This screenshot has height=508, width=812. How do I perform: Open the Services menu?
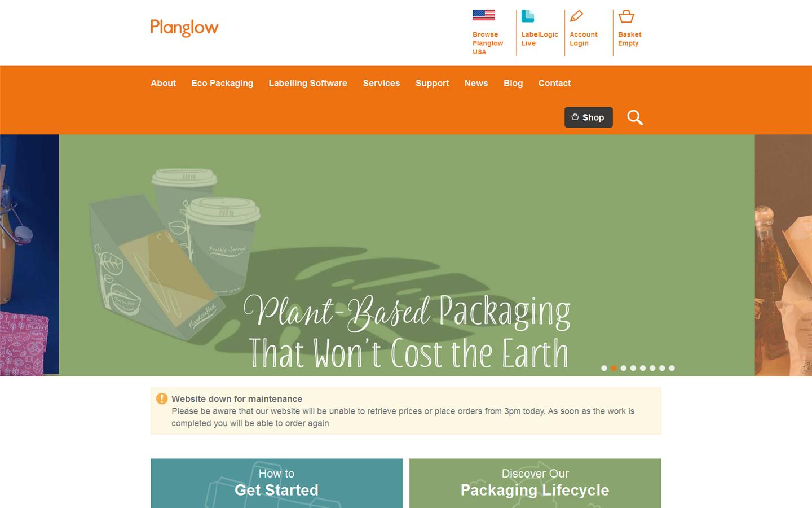[381, 83]
